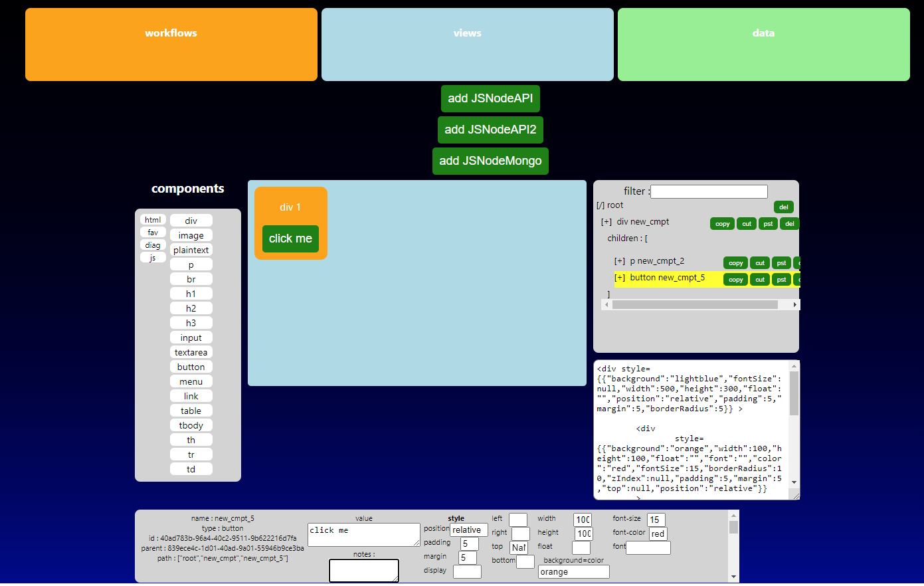Click the font-color field showing red
The image size is (924, 586).
[658, 534]
